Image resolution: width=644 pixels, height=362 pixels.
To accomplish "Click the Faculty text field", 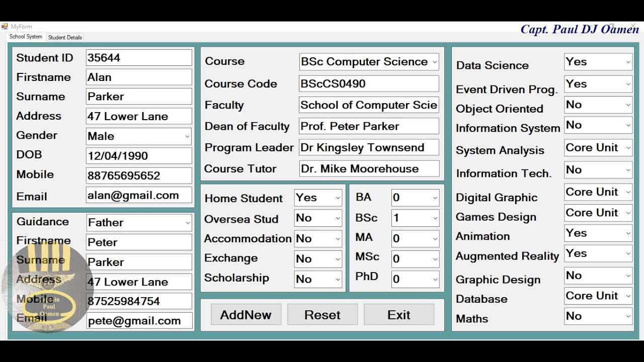I will 369,105.
